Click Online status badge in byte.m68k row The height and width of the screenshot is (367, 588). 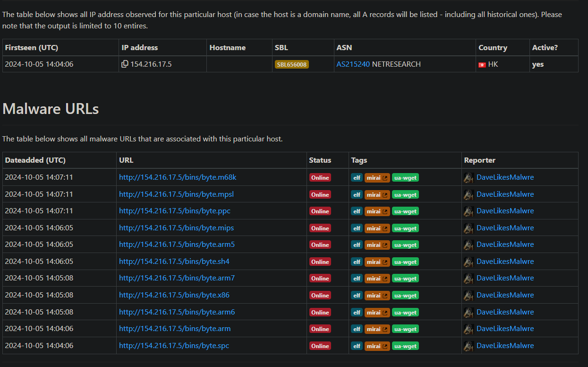pos(320,178)
